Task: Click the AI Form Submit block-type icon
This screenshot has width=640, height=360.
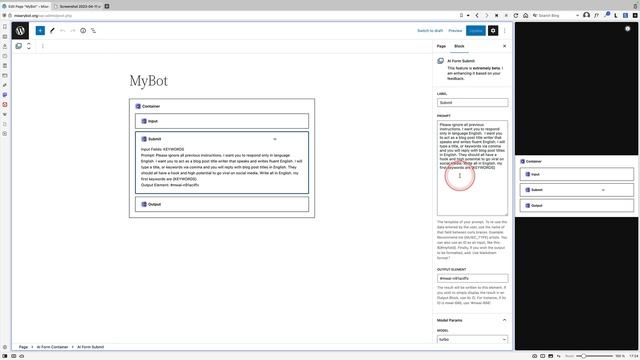Action: 18,46
